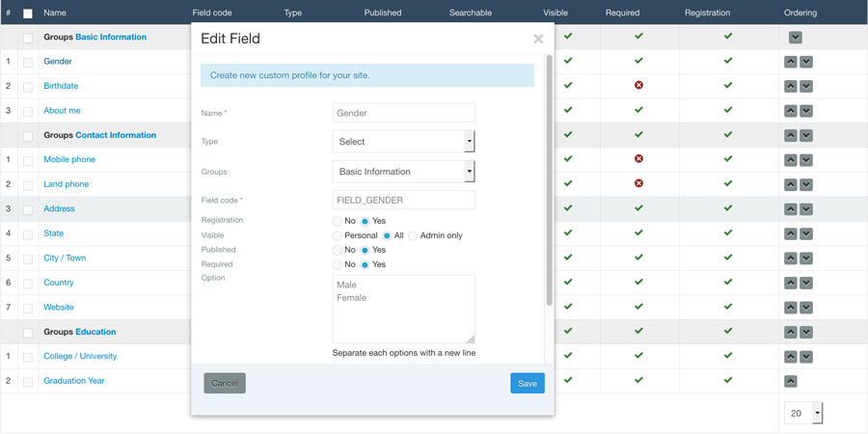Image resolution: width=868 pixels, height=434 pixels.
Task: Set Required to No
Action: click(338, 264)
